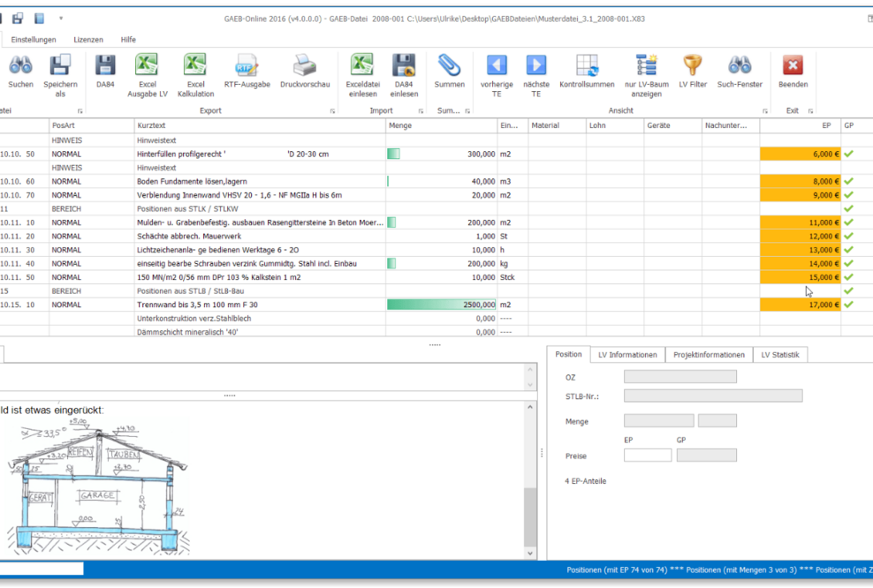873x588 pixels.
Task: Click the EP price input field
Action: (648, 455)
